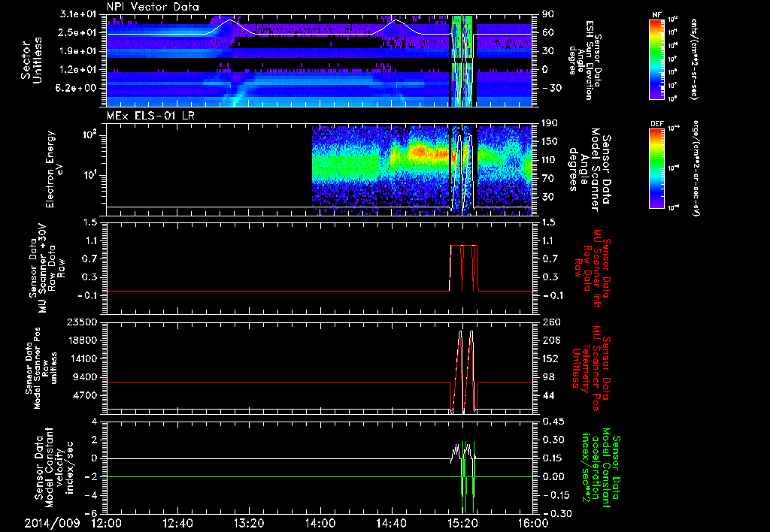Click the 13:20 time axis label
770x532 pixels.
(249, 523)
